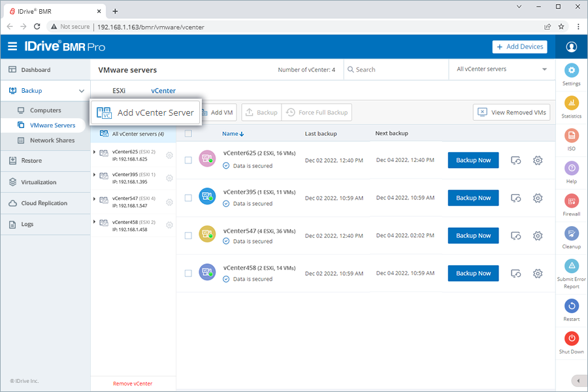Click gear beside vCenter458 in tree
588x392 pixels.
click(169, 225)
